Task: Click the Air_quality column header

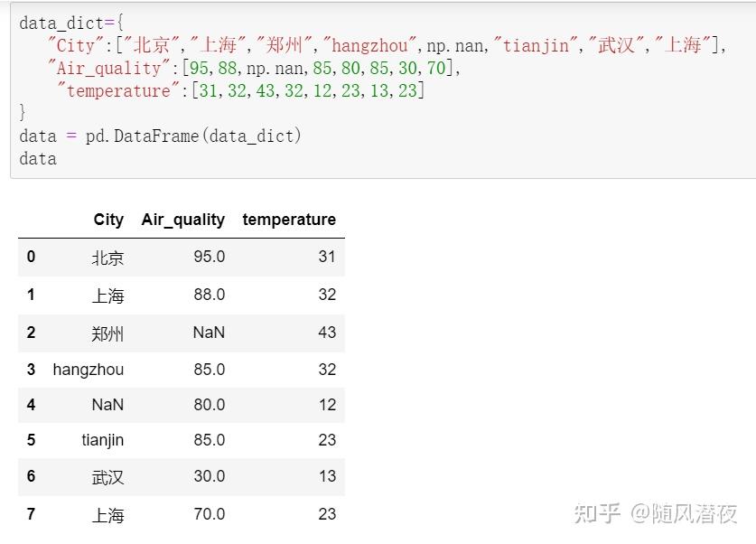Action: [183, 220]
